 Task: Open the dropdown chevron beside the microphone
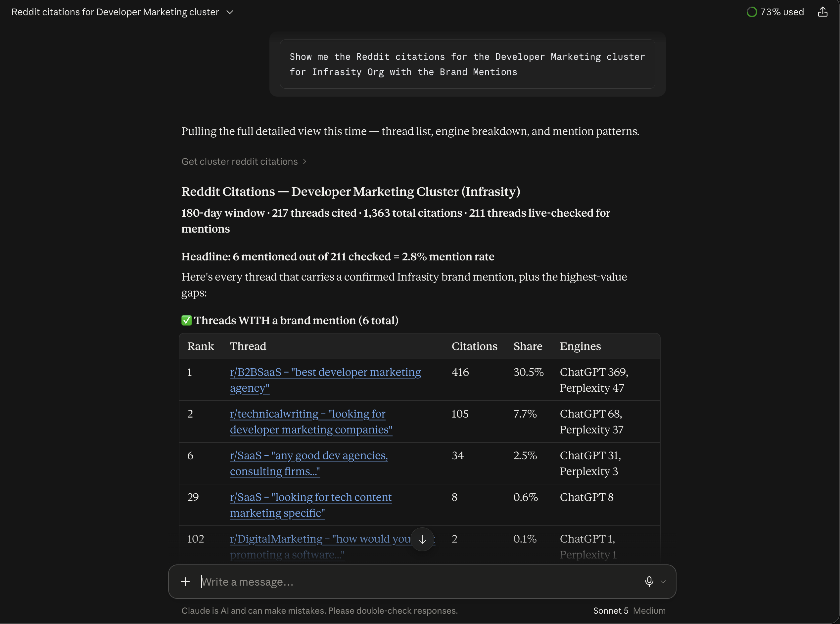(x=663, y=582)
